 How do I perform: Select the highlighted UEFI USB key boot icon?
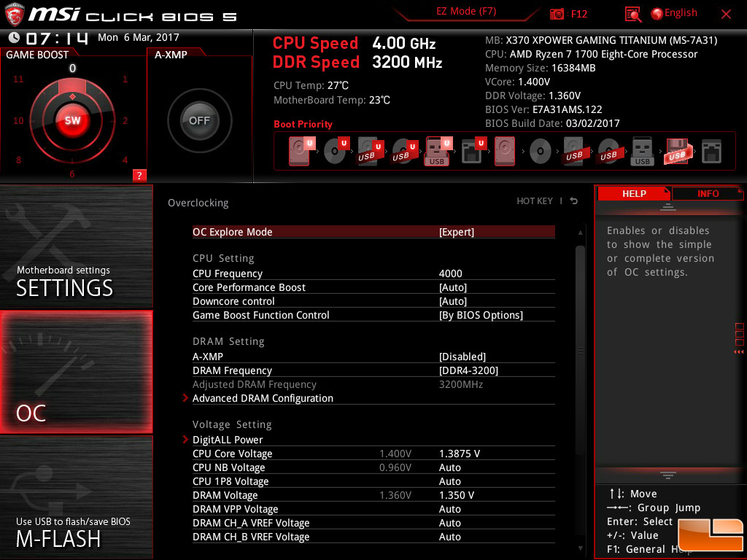click(x=438, y=151)
